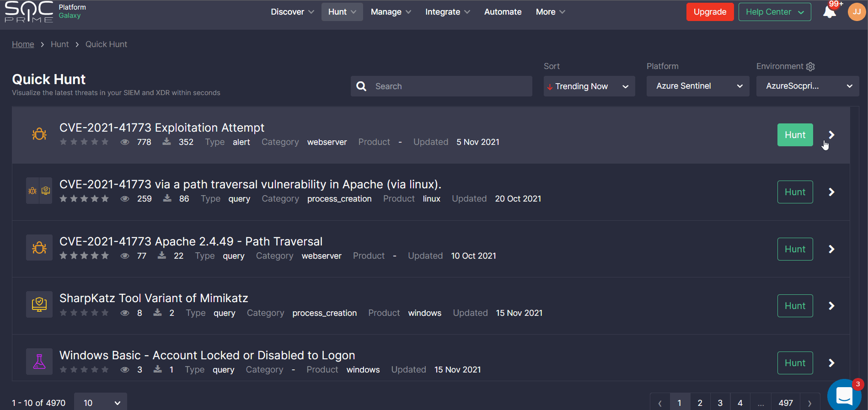Open the Automate menu item
Screen dimensions: 868x410
[x=503, y=12]
